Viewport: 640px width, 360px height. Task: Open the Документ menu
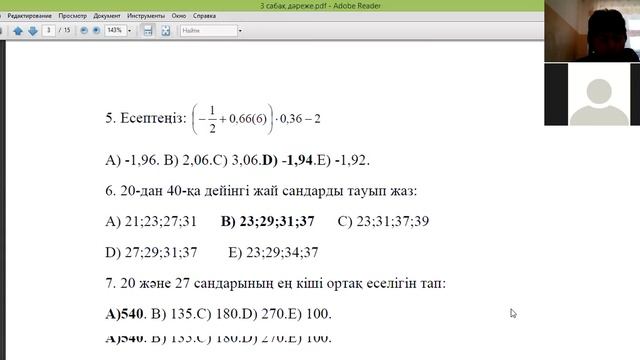pyautogui.click(x=107, y=16)
